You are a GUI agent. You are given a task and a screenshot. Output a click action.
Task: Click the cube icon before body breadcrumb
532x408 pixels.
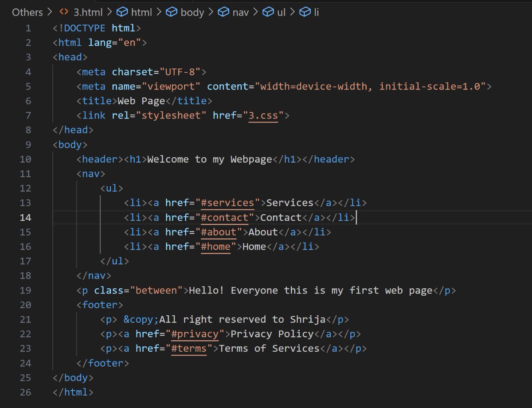172,12
